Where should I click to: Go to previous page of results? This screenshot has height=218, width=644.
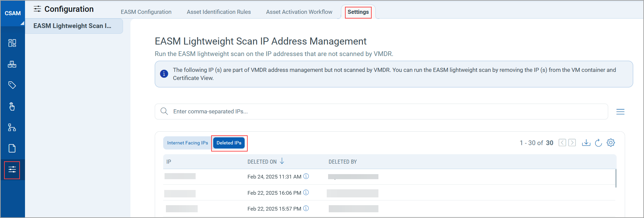562,143
